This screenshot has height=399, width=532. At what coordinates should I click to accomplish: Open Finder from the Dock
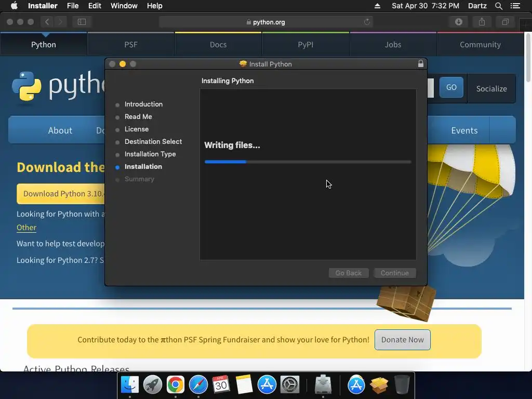point(130,385)
